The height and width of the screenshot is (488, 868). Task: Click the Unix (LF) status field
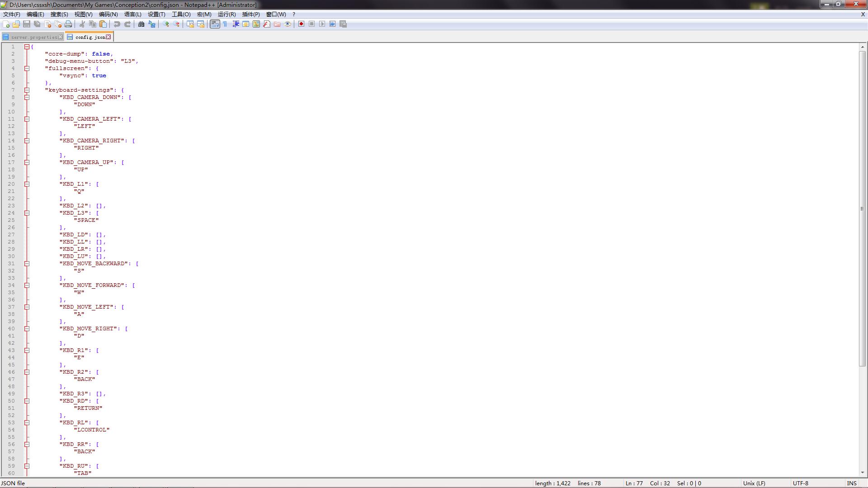[x=754, y=483]
